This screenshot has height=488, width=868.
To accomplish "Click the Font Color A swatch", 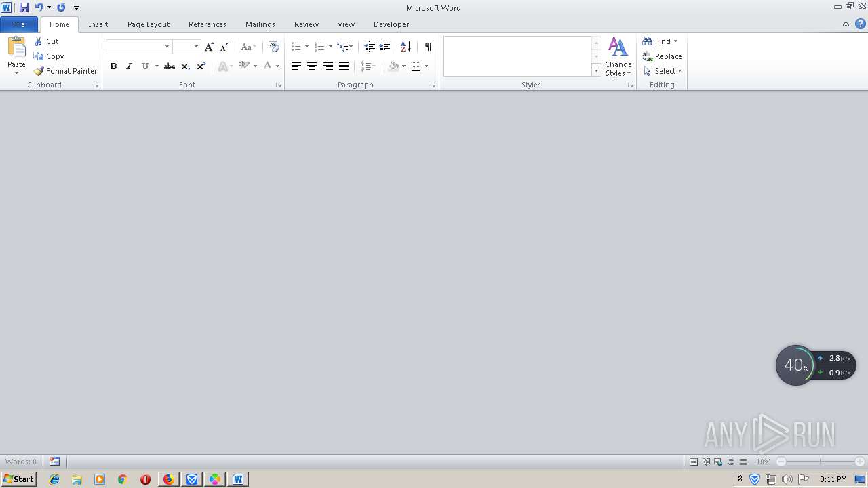I will click(268, 66).
